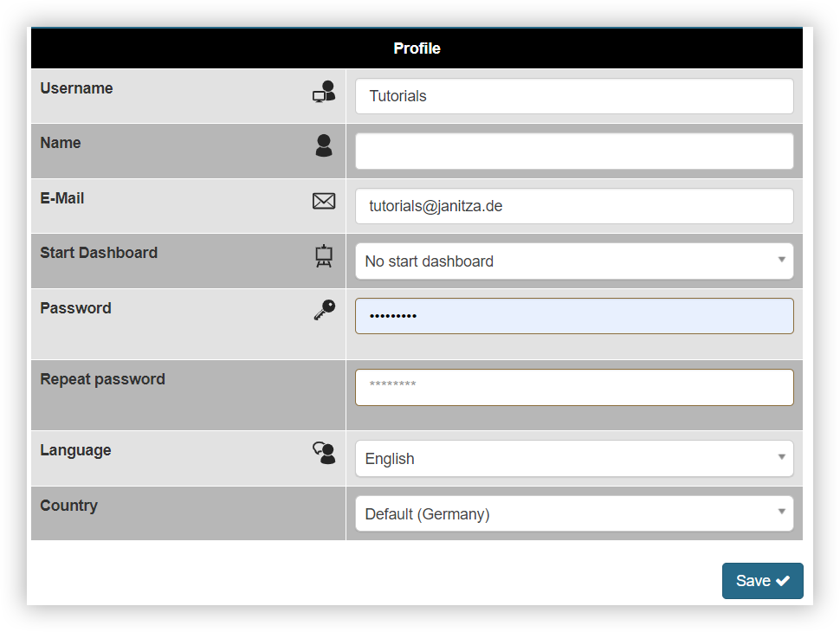Select the masked Password input field
The height and width of the screenshot is (632, 840).
click(574, 315)
